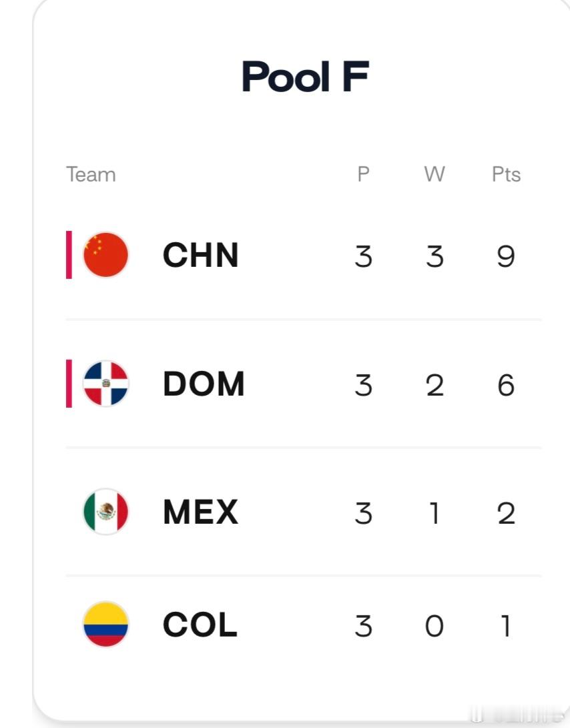The height and width of the screenshot is (728, 570).
Task: Select the CHN team name
Action: [201, 255]
